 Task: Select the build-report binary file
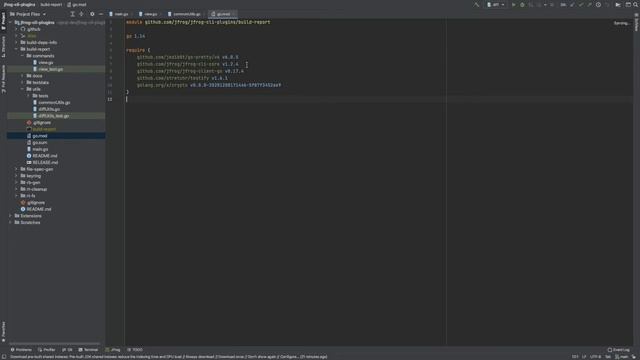(x=41, y=129)
